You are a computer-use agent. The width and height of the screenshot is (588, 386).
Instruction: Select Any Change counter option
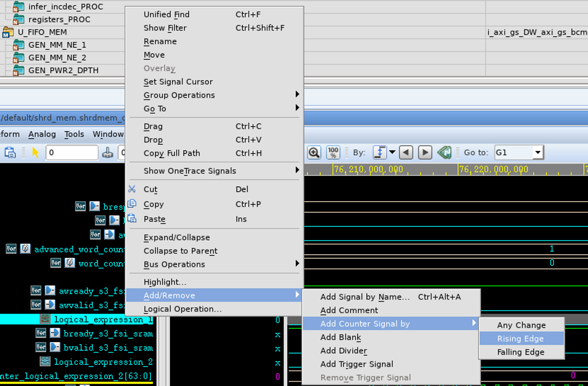[522, 325]
